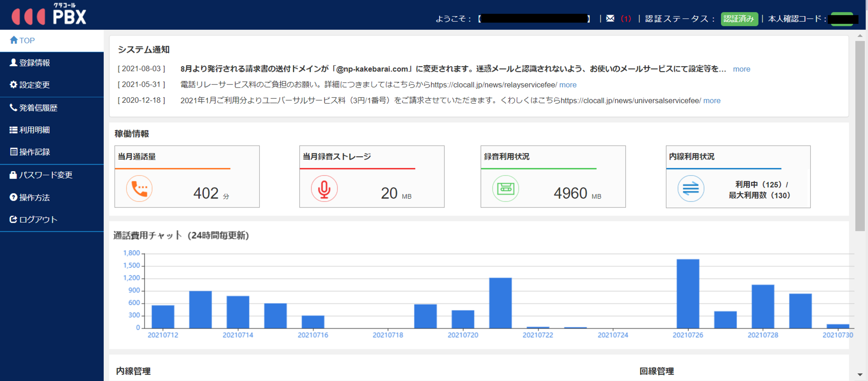Open 発着信履歴 call history menu
The width and height of the screenshot is (868, 381).
[38, 108]
